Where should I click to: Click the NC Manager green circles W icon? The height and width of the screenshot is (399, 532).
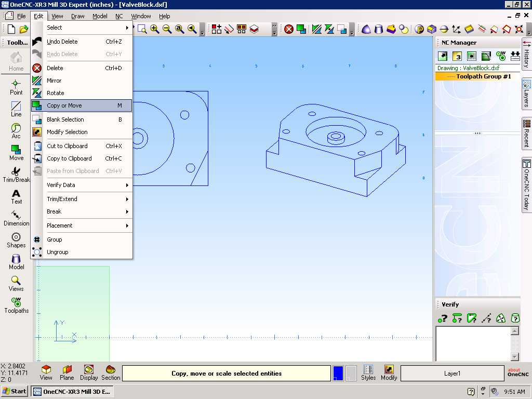pyautogui.click(x=500, y=56)
